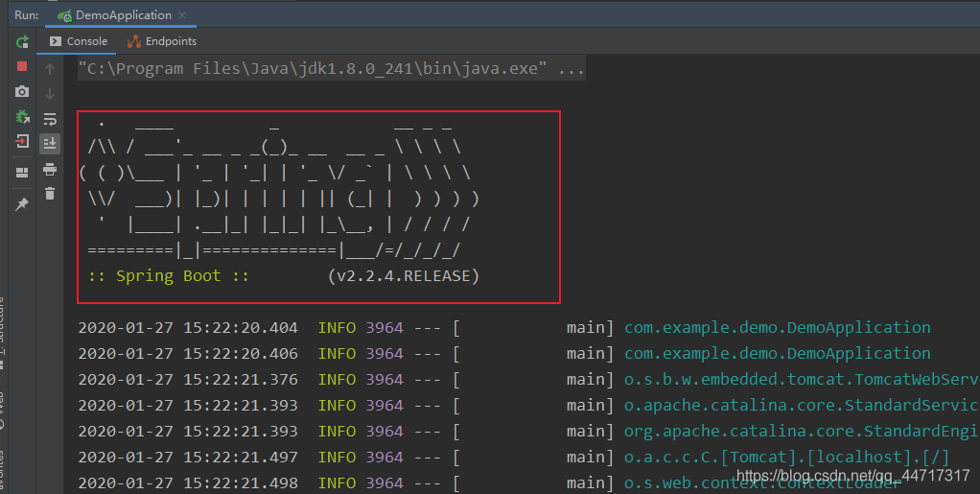Toggle scroll to end of console

pos(50,144)
